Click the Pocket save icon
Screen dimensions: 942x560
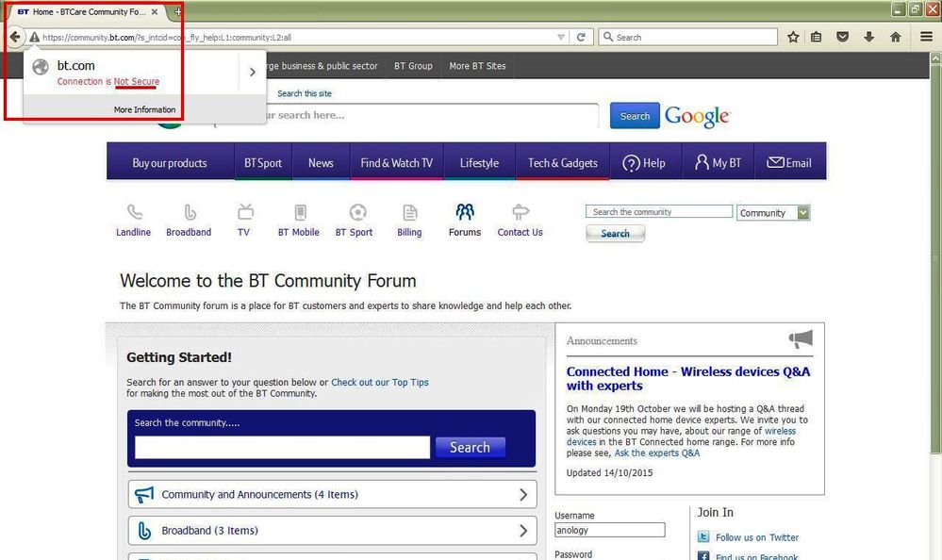coord(842,38)
